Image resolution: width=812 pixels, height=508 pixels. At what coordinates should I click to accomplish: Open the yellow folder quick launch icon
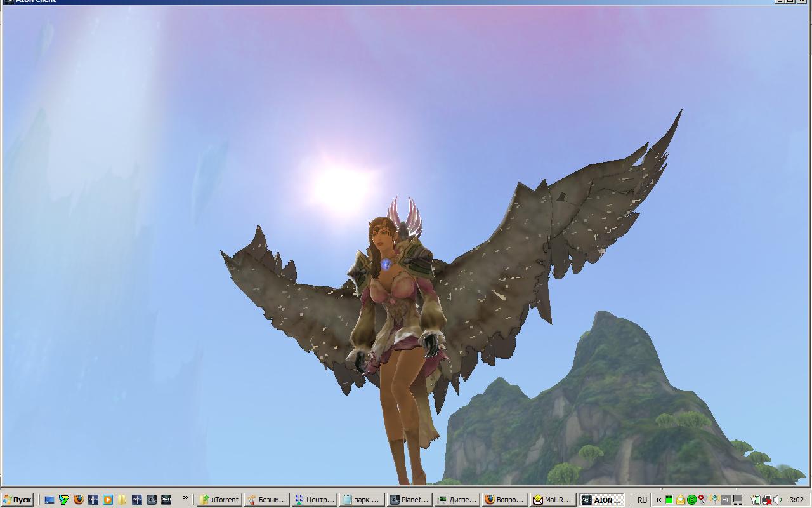(x=122, y=500)
